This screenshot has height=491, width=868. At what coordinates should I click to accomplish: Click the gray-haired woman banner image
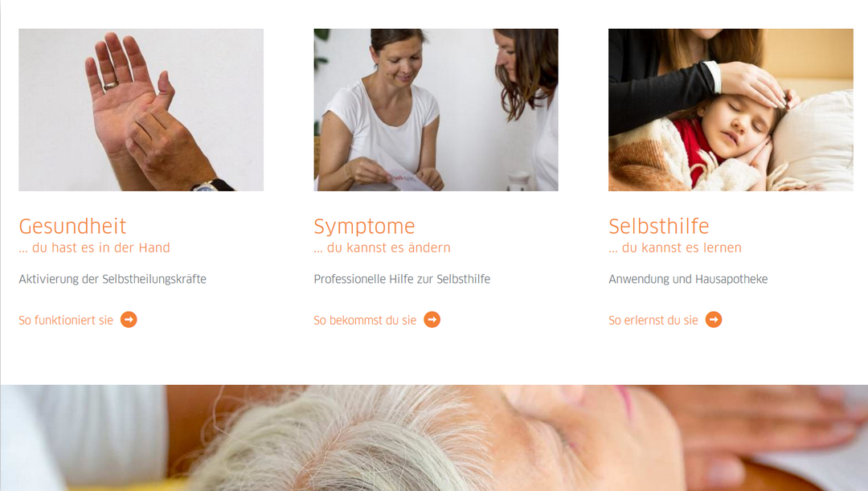click(x=434, y=438)
